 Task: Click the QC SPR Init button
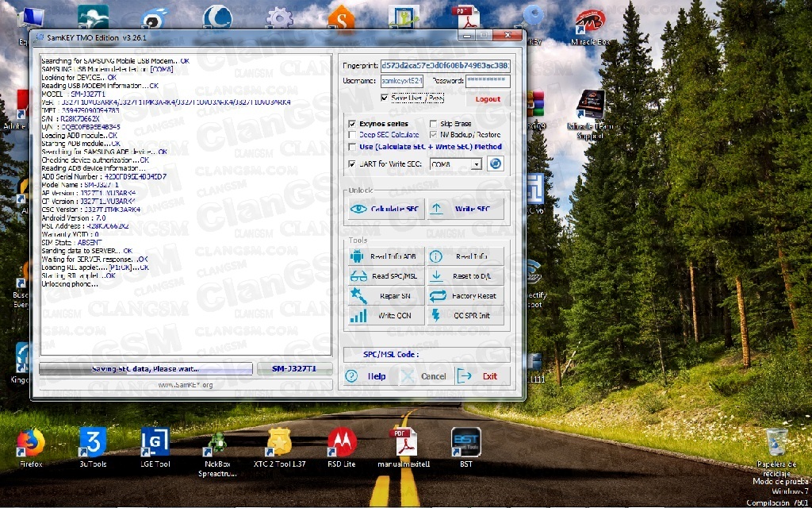[x=465, y=316]
